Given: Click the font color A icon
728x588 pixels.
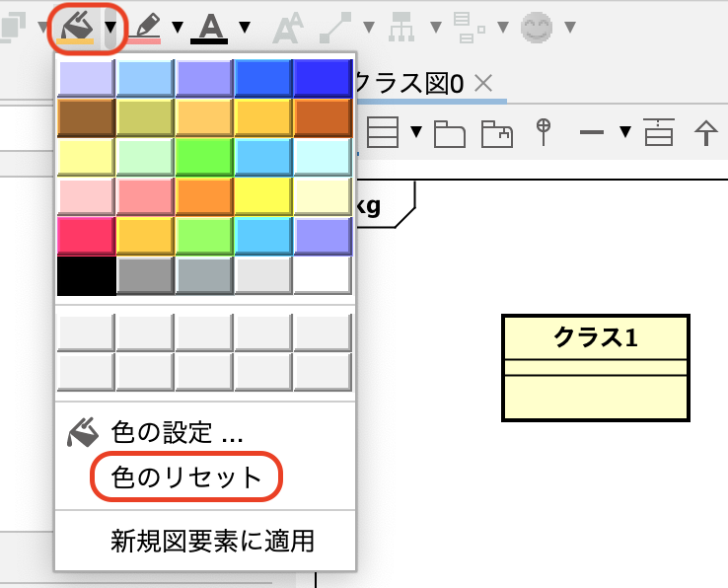Looking at the screenshot, I should point(210,28).
